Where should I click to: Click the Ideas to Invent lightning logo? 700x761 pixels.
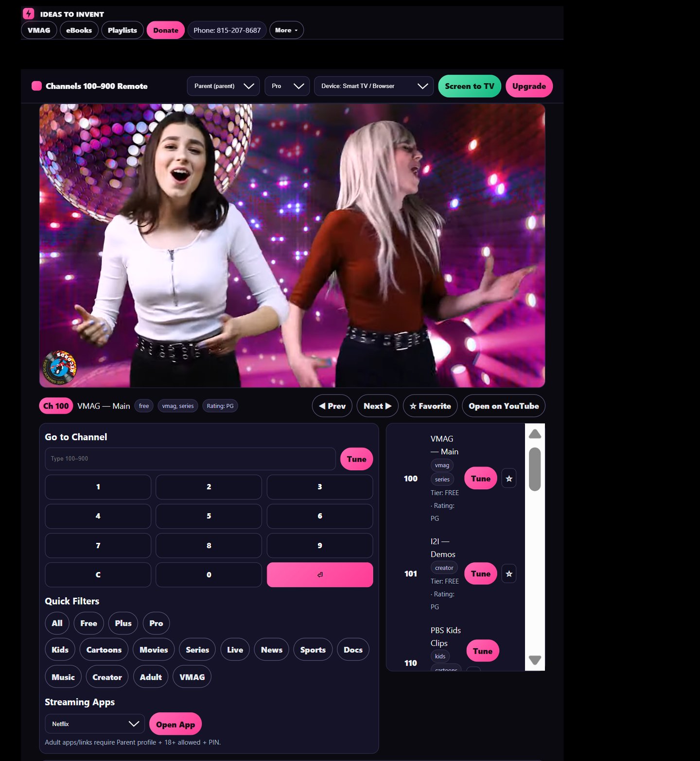pos(29,14)
